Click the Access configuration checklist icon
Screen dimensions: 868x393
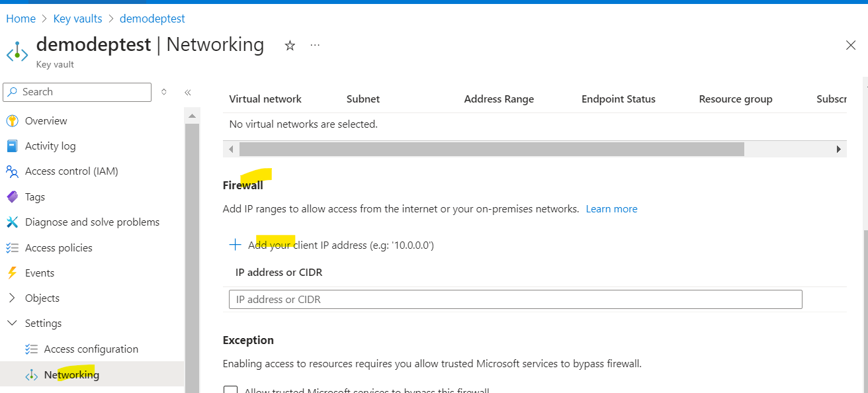(31, 349)
